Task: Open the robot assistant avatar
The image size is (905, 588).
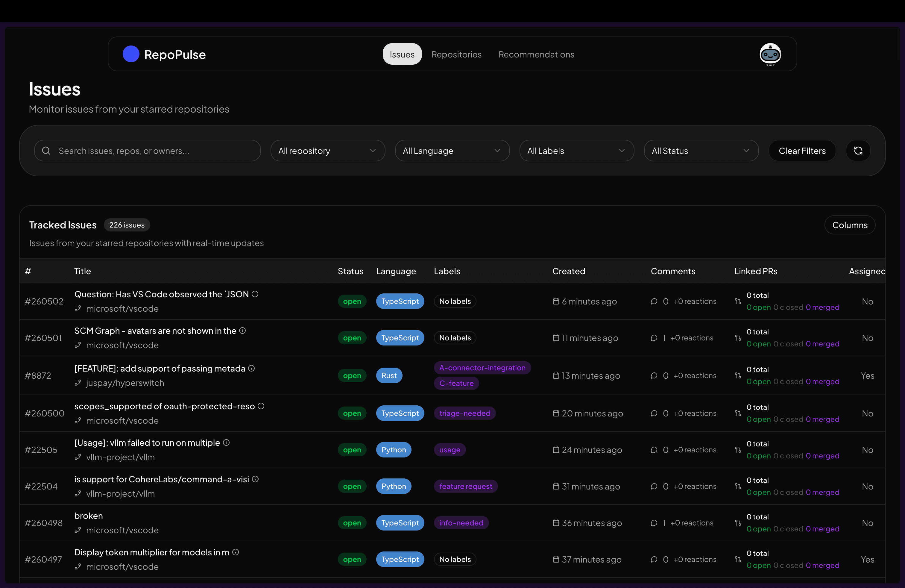Action: coord(770,54)
